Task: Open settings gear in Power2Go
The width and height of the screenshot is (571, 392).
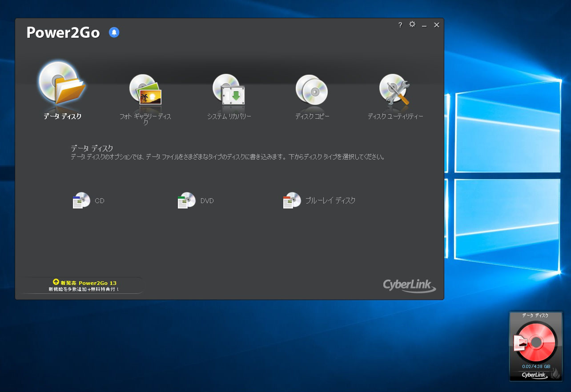Action: coord(412,24)
